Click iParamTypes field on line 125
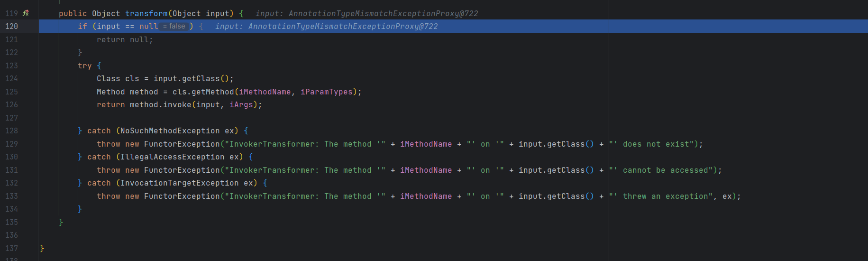The width and height of the screenshot is (868, 261). coord(326,92)
